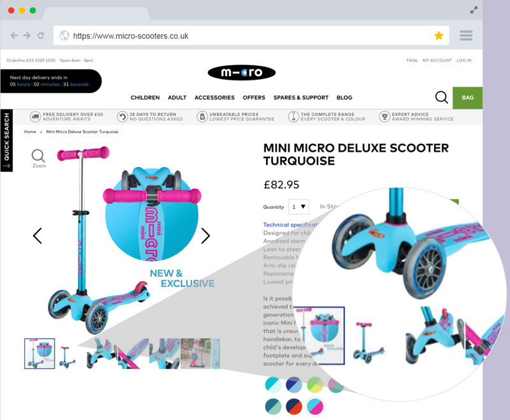The width and height of the screenshot is (510, 420).
Task: Click the green Bag button
Action: [x=467, y=98]
